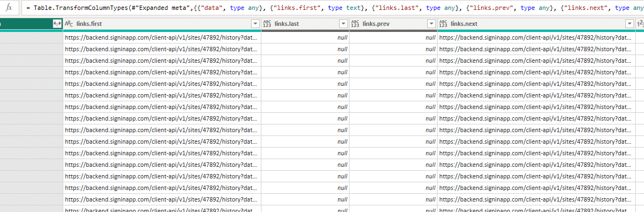Image resolution: width=644 pixels, height=212 pixels.
Task: Select top-row URL cell under links.first
Action: coord(162,38)
